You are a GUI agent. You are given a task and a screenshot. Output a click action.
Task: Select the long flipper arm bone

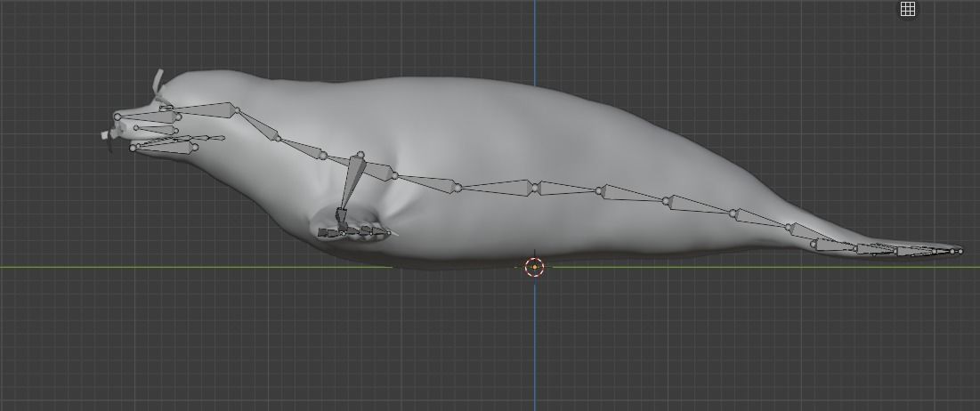pyautogui.click(x=352, y=181)
